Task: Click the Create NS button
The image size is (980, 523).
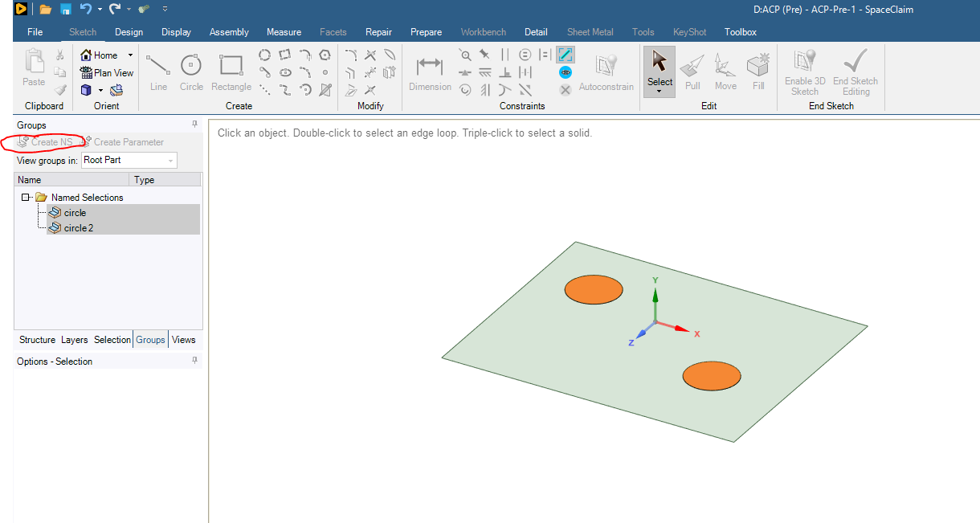Action: 45,142
